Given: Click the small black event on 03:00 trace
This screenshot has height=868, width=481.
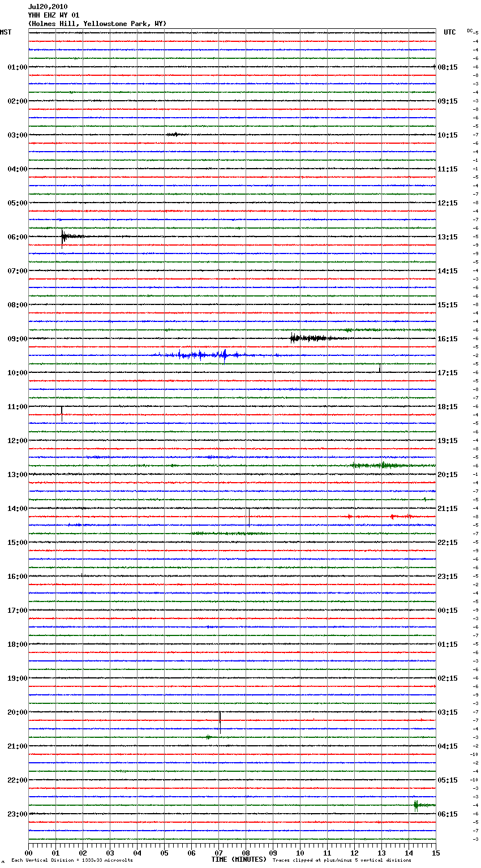Looking at the screenshot, I should click(x=174, y=135).
